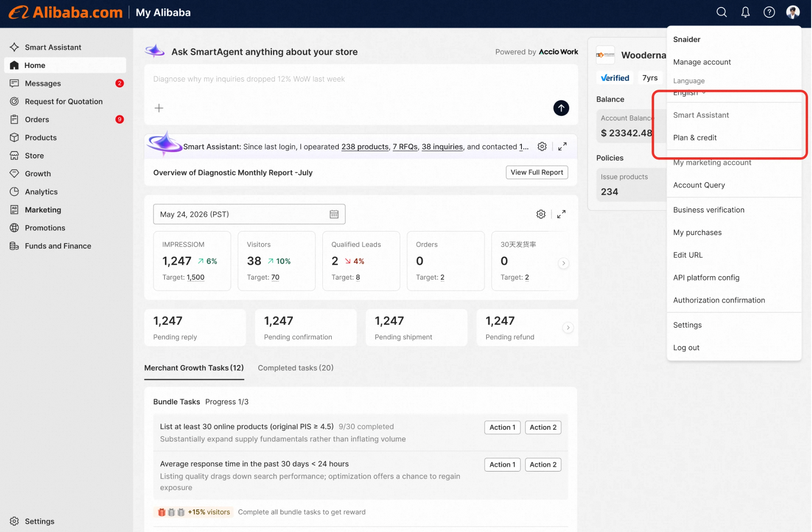The image size is (812, 532).
Task: Open the calendar icon in date field
Action: [x=334, y=215]
